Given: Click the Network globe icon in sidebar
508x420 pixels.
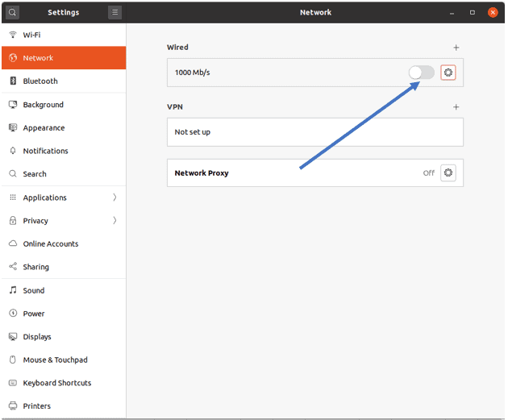Looking at the screenshot, I should (13, 58).
